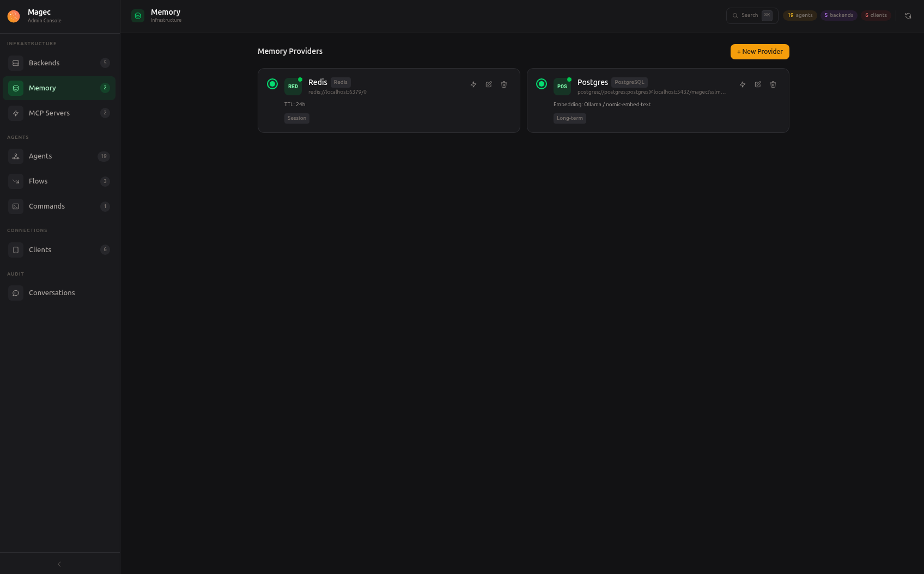Select Backends in the Infrastructure sidebar
Screen dimensions: 924x574
click(44, 63)
